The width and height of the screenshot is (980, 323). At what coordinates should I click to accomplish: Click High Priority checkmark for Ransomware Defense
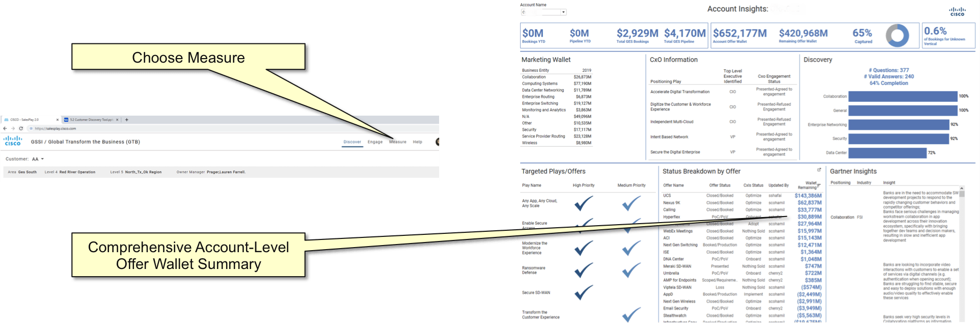(584, 270)
